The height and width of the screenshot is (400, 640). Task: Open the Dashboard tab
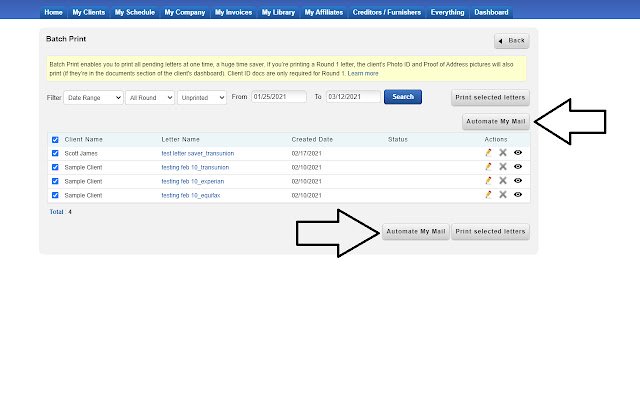point(491,12)
